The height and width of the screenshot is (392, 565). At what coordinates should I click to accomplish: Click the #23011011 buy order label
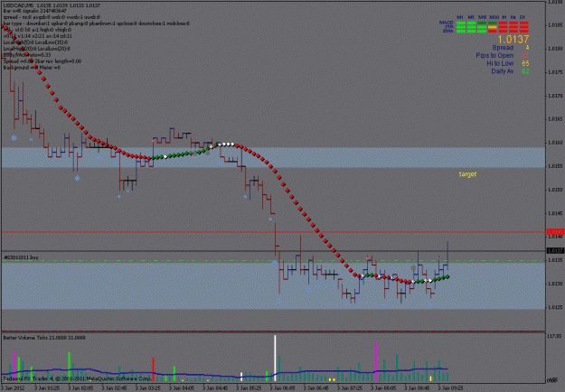coord(21,257)
